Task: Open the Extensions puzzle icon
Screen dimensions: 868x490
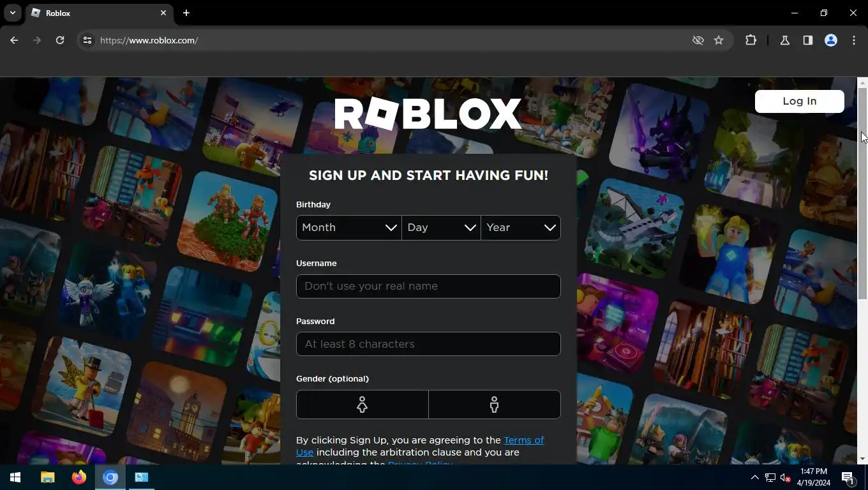Action: [751, 40]
